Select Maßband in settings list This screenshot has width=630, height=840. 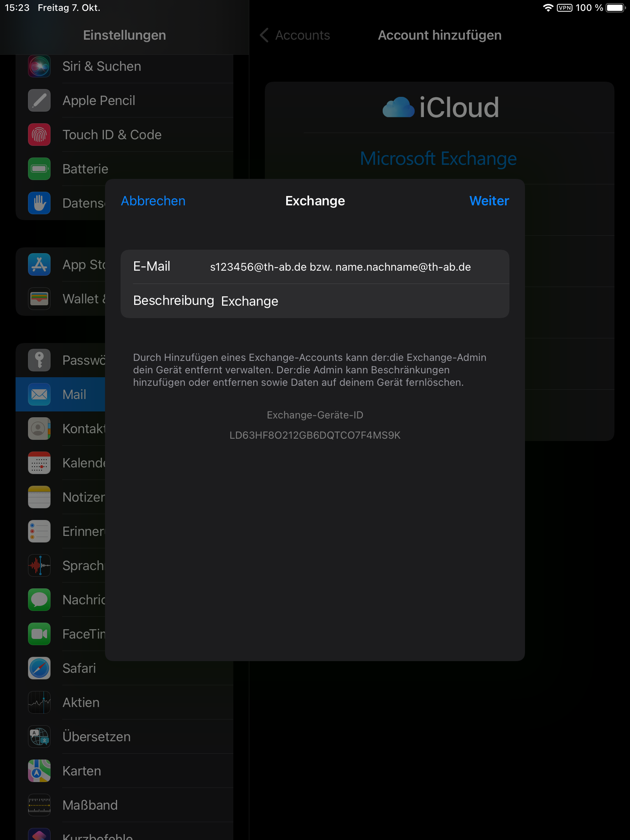[x=124, y=805]
